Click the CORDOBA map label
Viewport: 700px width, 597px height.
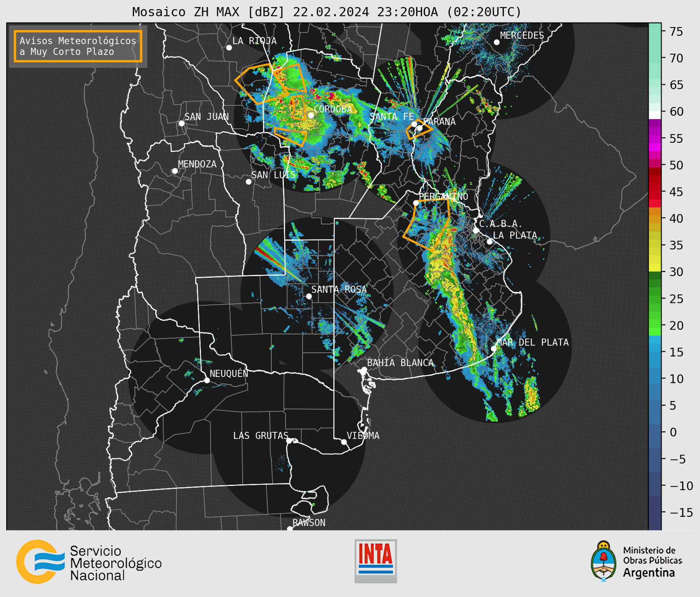(333, 109)
